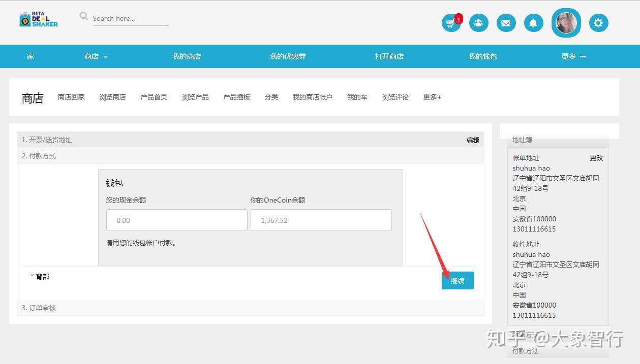The width and height of the screenshot is (640, 364).
Task: Open the deals cart icon with notification badge
Action: click(x=450, y=23)
